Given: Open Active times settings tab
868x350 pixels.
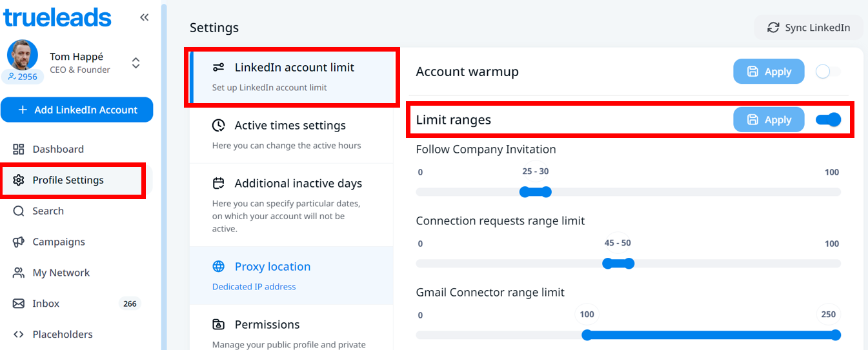Looking at the screenshot, I should click(290, 133).
